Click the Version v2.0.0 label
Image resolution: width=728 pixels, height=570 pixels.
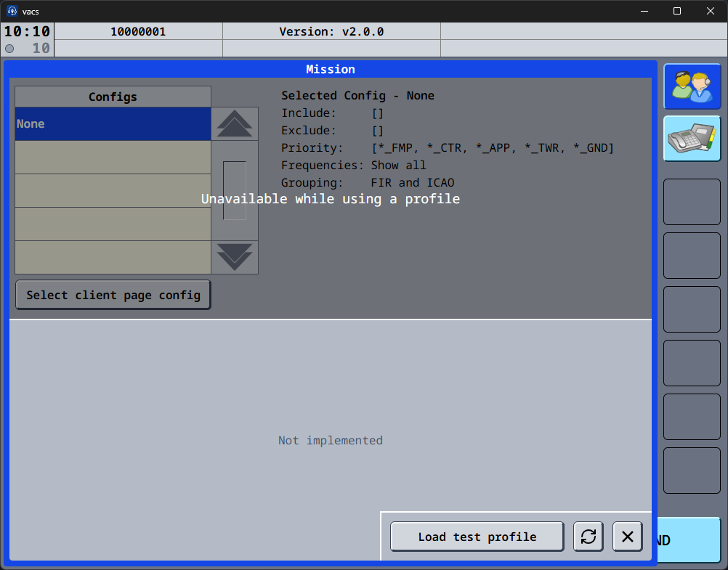coord(331,32)
